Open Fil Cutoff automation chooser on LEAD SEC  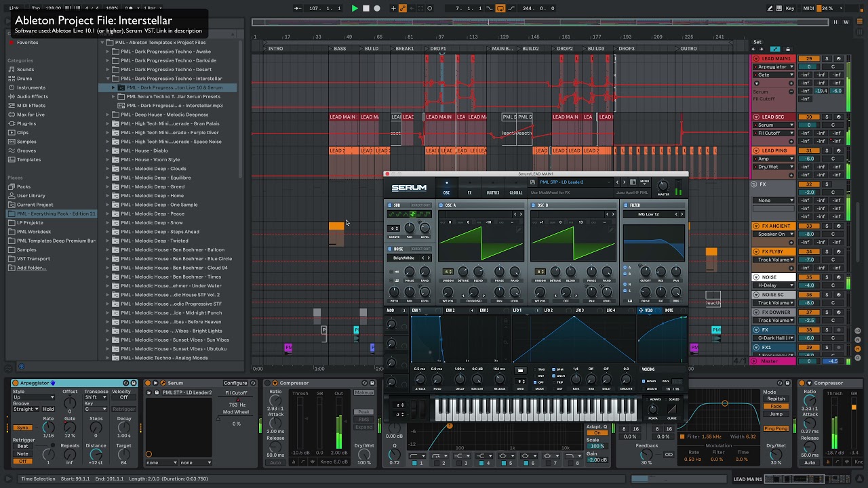coord(775,133)
